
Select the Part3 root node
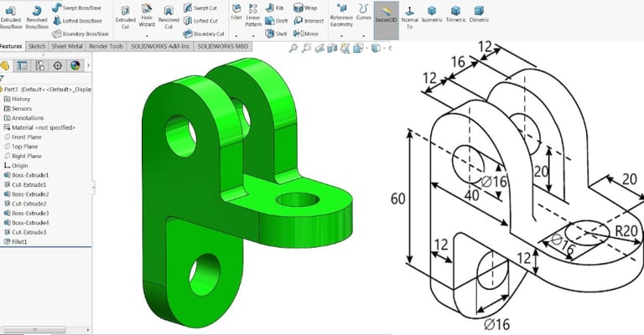tap(46, 89)
